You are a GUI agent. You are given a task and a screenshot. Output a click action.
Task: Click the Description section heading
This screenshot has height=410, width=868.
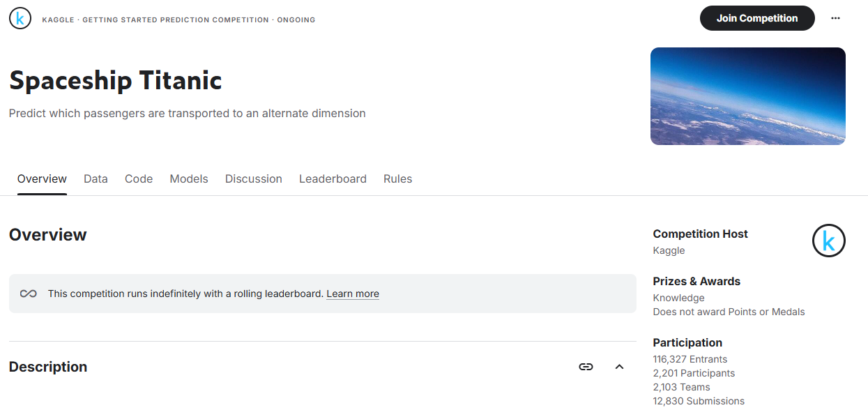click(48, 367)
